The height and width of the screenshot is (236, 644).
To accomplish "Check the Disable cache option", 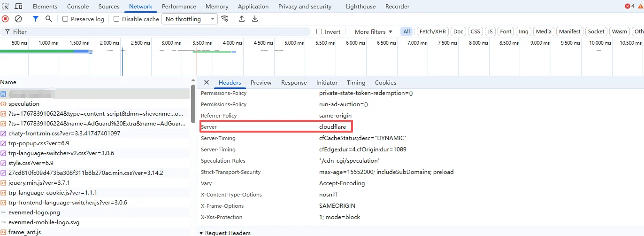I will (116, 19).
